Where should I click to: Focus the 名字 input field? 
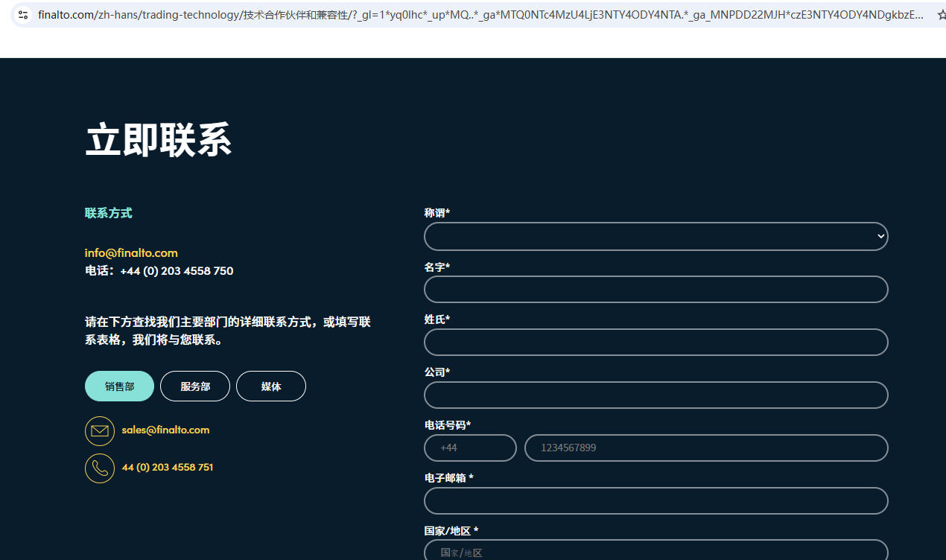click(x=655, y=290)
